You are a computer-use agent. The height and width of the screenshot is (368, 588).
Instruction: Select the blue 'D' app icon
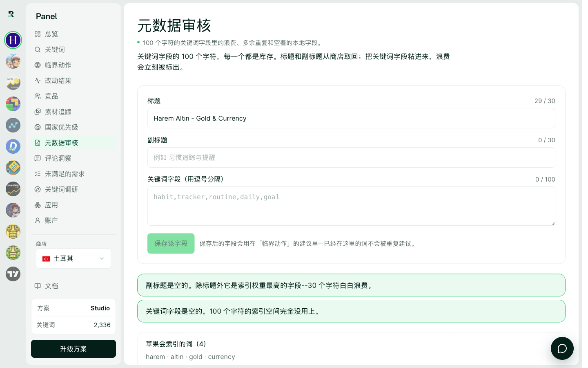(13, 146)
